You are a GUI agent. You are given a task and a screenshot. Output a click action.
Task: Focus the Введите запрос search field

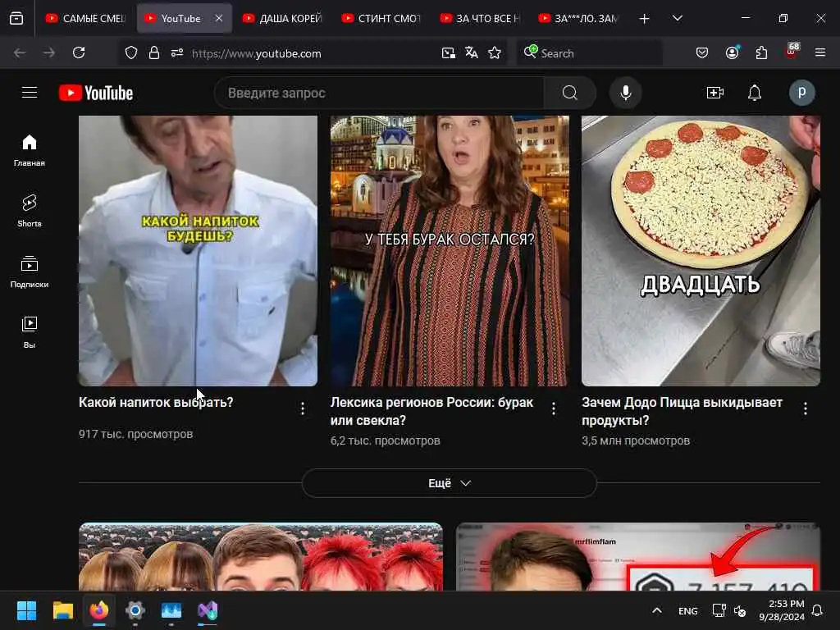pyautogui.click(x=379, y=93)
